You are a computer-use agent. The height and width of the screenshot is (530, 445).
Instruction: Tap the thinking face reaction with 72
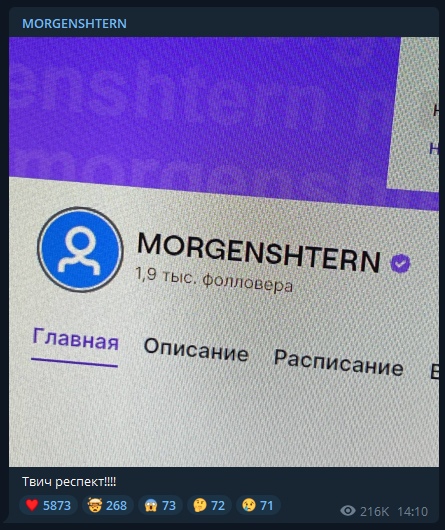coord(209,506)
